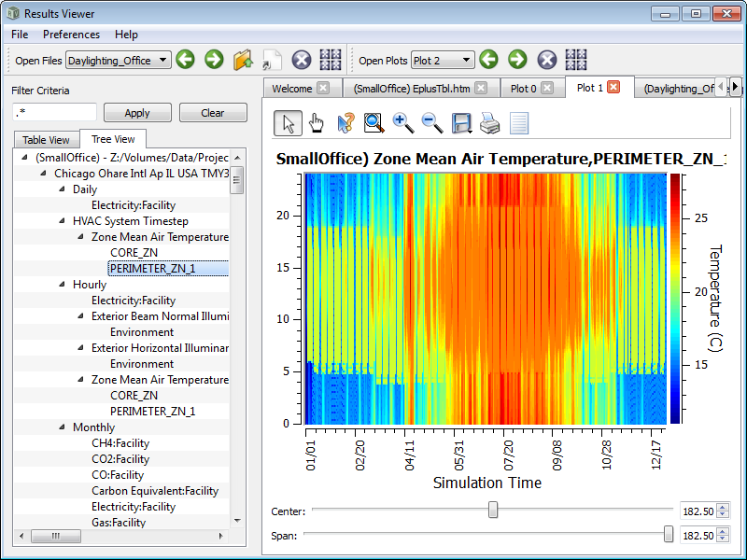
Task: Click the Center value field 182.50
Action: pyautogui.click(x=698, y=511)
